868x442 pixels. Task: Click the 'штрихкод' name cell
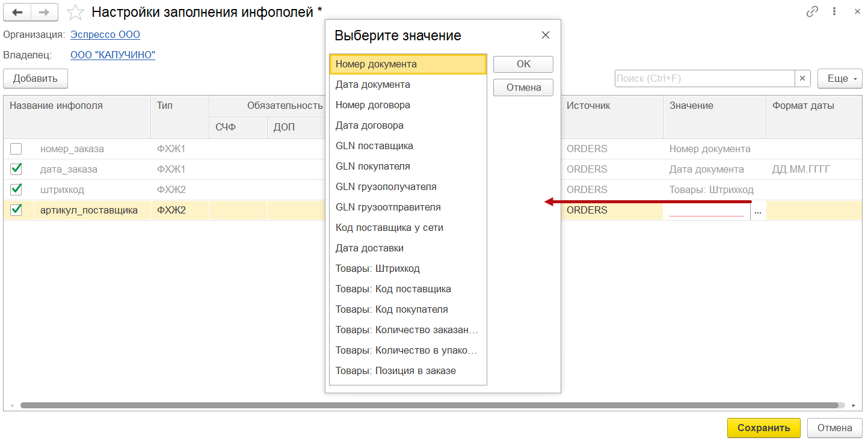coord(92,189)
